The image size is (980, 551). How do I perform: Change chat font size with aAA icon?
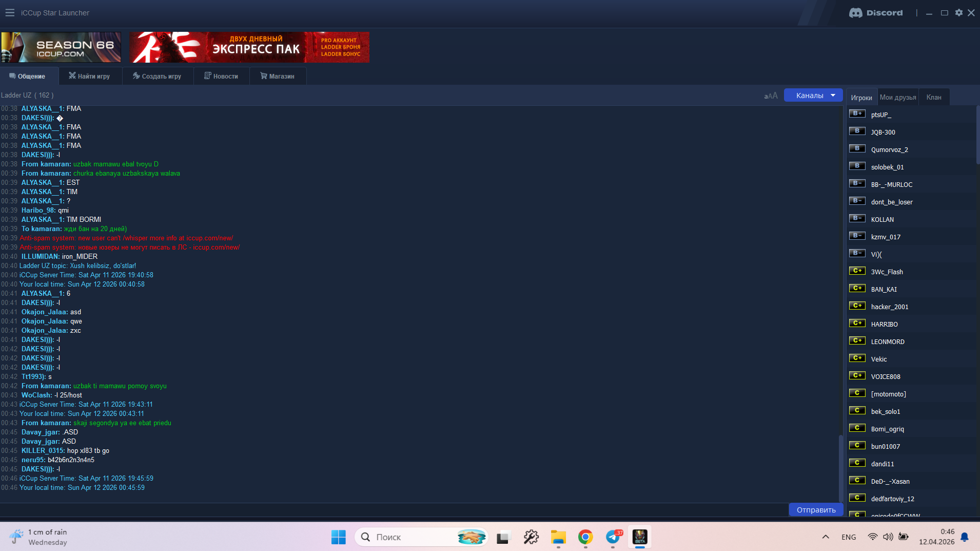771,96
